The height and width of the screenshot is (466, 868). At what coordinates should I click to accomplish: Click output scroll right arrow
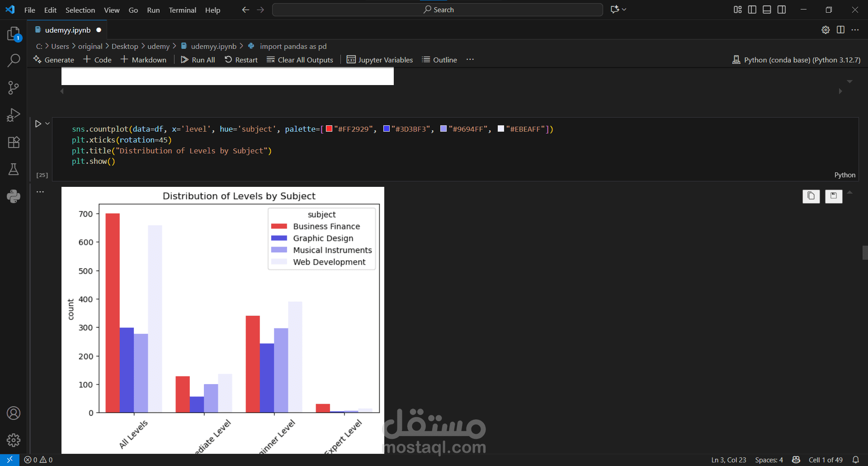(840, 91)
